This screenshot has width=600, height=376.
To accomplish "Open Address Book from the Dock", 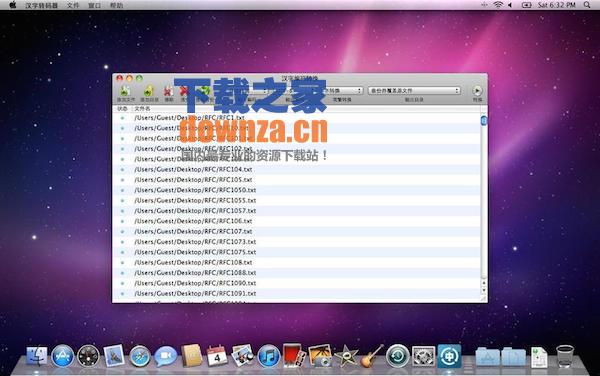I will coord(191,355).
